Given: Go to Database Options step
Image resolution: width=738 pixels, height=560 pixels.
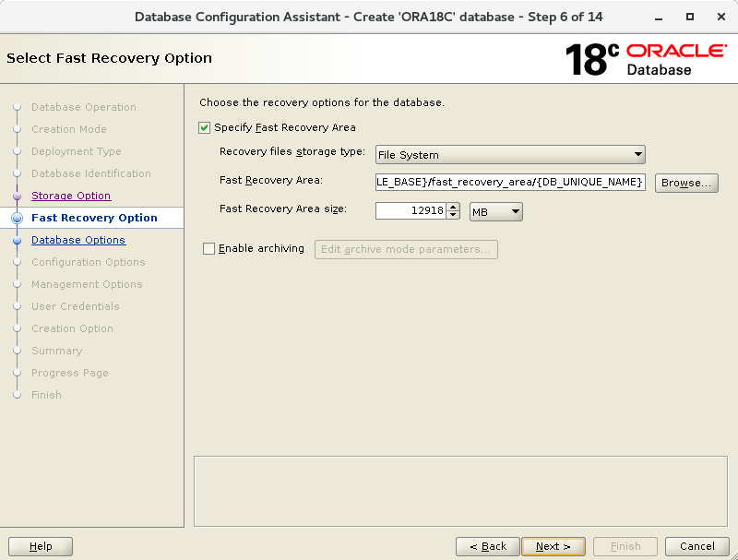Looking at the screenshot, I should coord(78,240).
